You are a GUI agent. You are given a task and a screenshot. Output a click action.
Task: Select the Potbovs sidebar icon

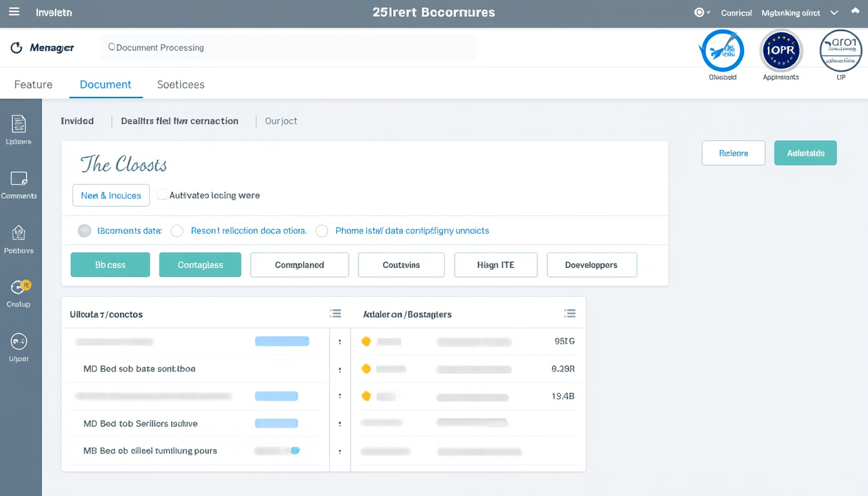click(x=19, y=233)
